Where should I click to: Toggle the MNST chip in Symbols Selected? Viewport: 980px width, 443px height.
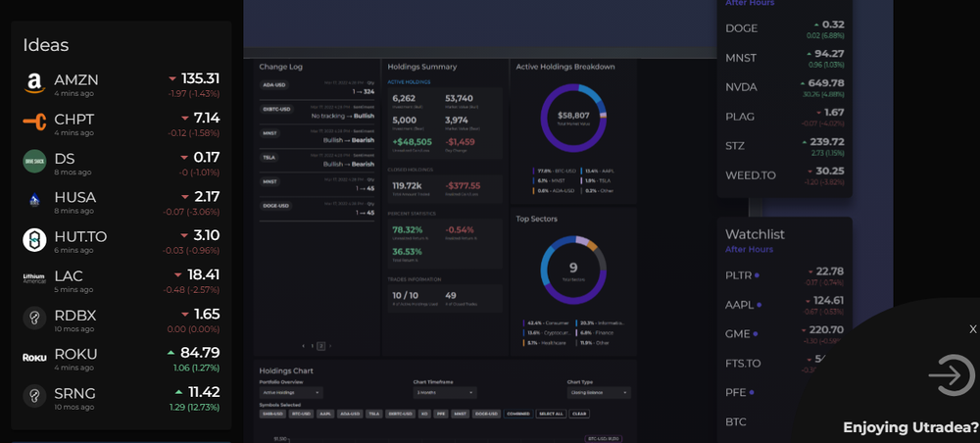460,414
